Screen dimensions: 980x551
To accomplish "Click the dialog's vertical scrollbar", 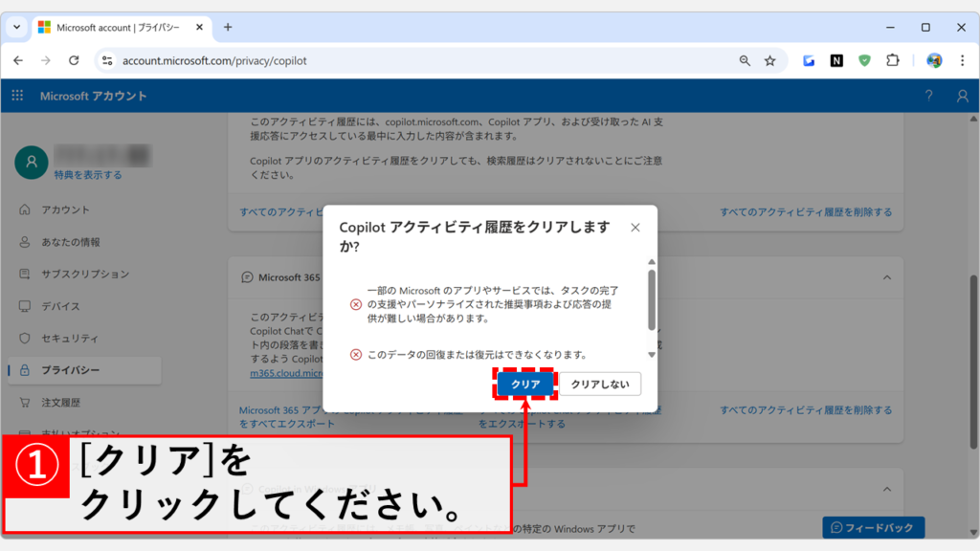I will [x=652, y=298].
